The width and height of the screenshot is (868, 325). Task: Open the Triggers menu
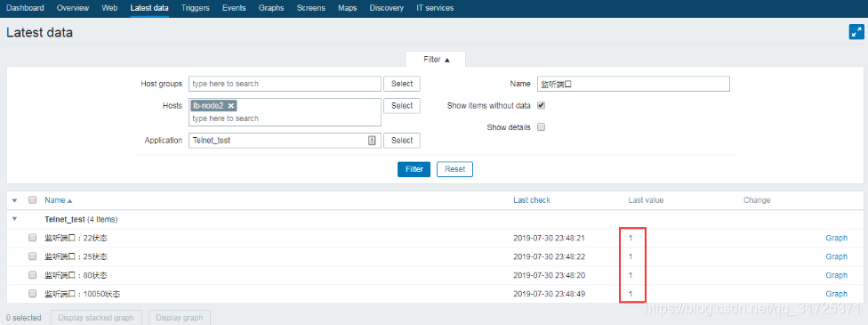pos(196,8)
